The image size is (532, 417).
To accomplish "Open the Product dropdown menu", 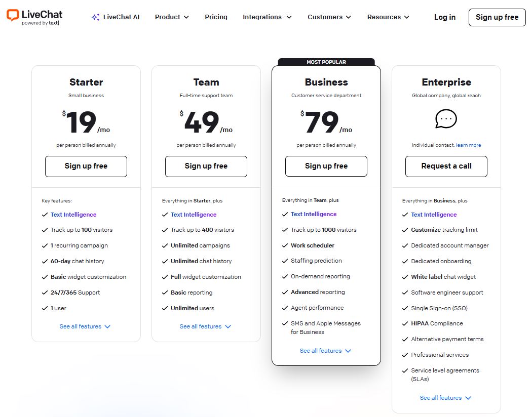I will click(x=172, y=17).
